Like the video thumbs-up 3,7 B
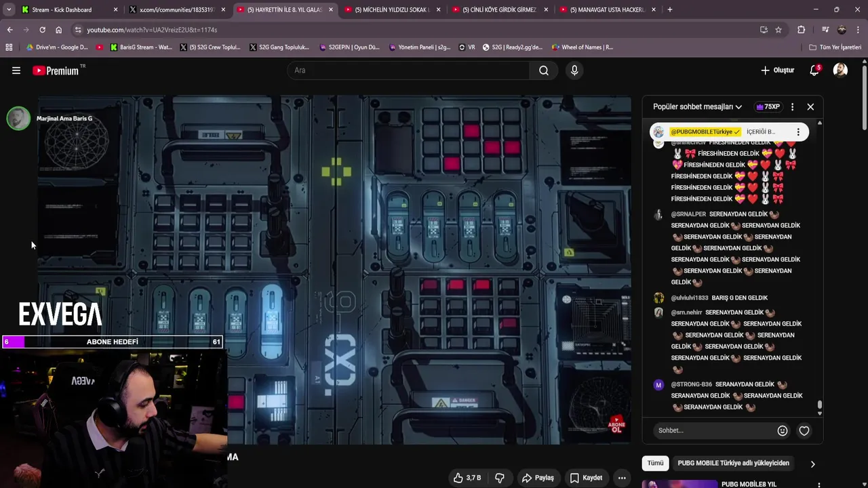The width and height of the screenshot is (868, 488). pos(467,478)
